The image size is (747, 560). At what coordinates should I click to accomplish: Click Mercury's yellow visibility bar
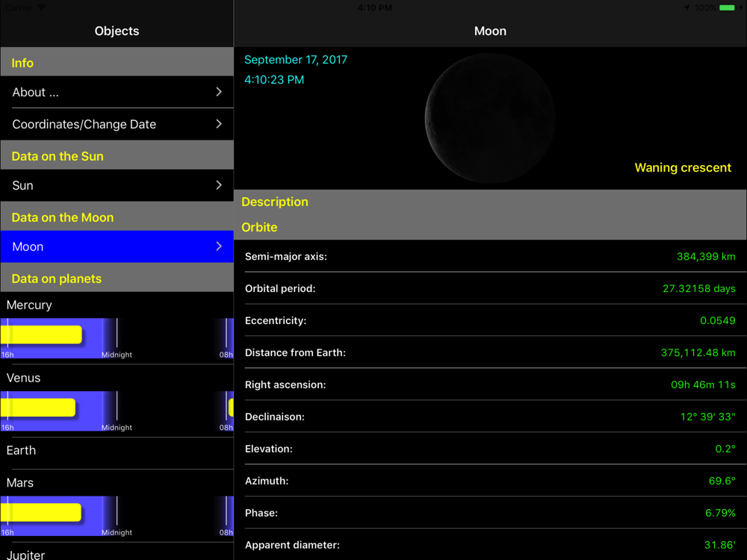[41, 335]
